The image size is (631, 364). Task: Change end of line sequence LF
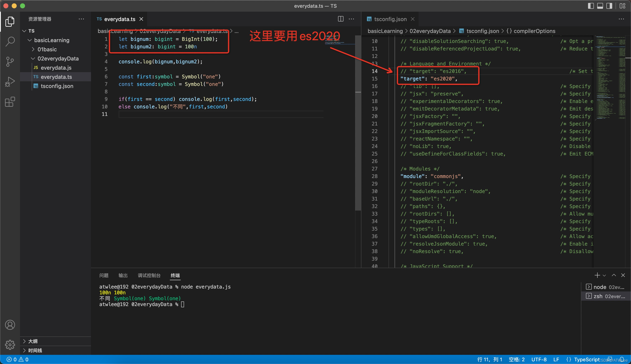(556, 359)
